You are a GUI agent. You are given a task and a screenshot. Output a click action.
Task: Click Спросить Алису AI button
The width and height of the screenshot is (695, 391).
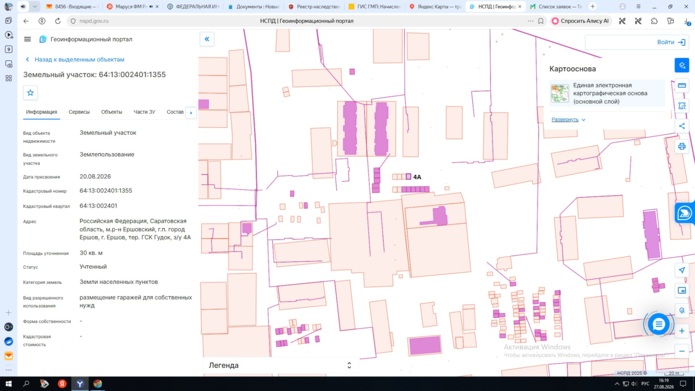click(x=581, y=21)
